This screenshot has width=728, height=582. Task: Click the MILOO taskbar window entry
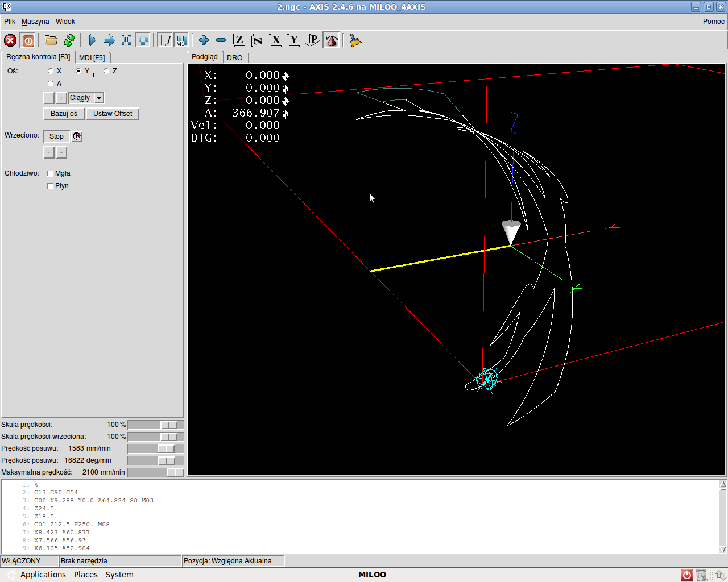tap(372, 575)
